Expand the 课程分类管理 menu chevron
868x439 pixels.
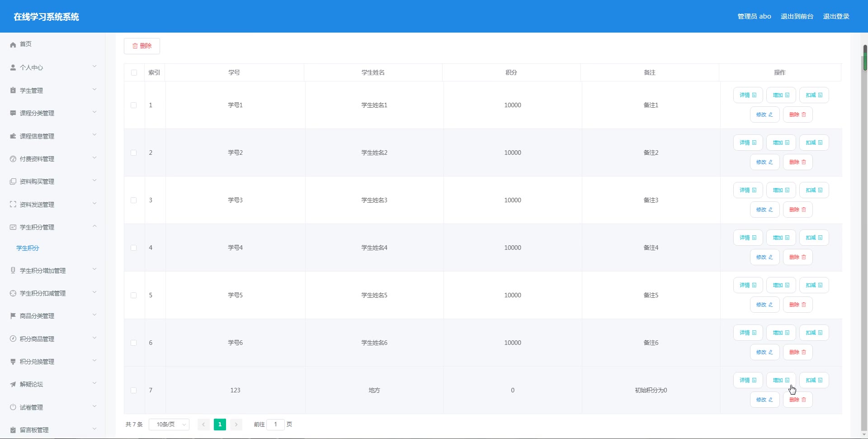click(x=94, y=112)
